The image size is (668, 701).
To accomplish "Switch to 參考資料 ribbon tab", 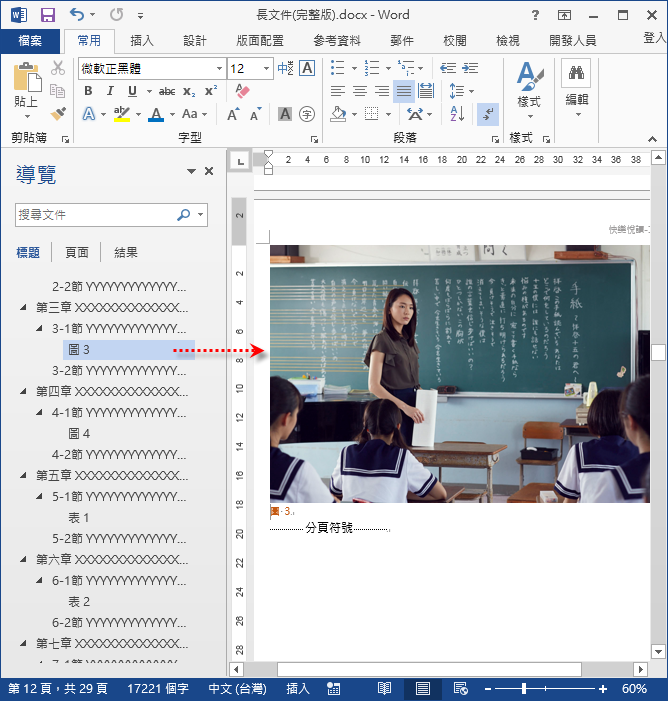I will pyautogui.click(x=337, y=41).
